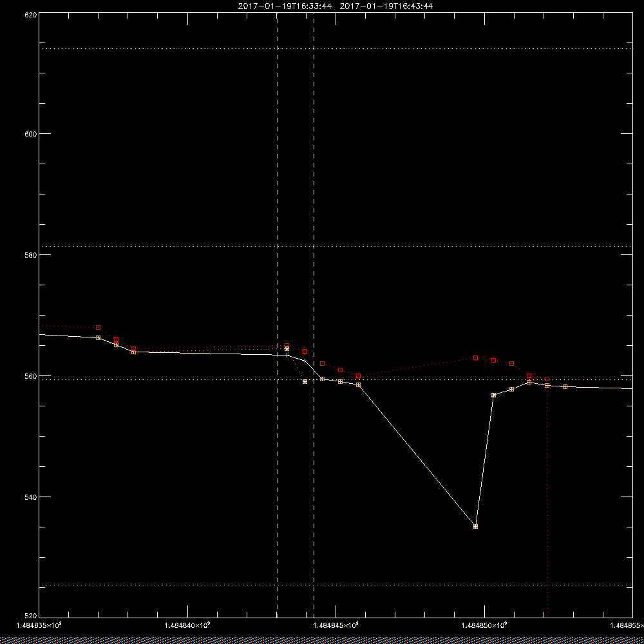
Task: Click the 1.484835×10⁹ x-axis label
Action: point(39,625)
